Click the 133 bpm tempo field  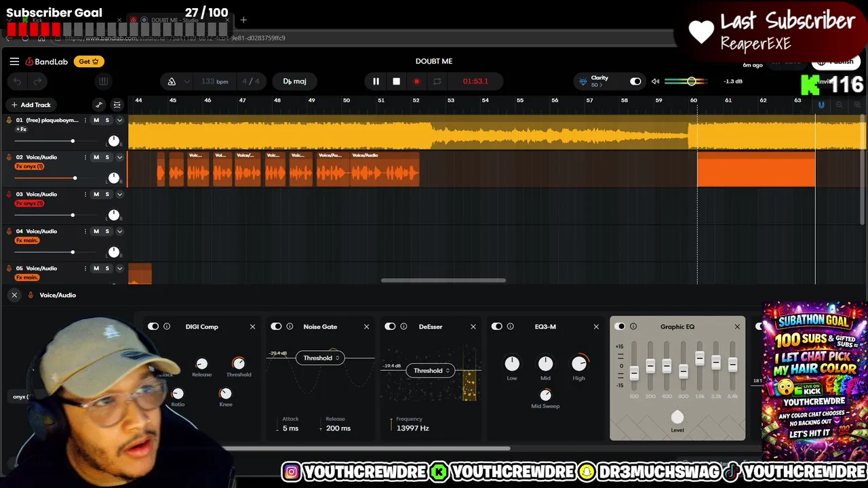214,81
